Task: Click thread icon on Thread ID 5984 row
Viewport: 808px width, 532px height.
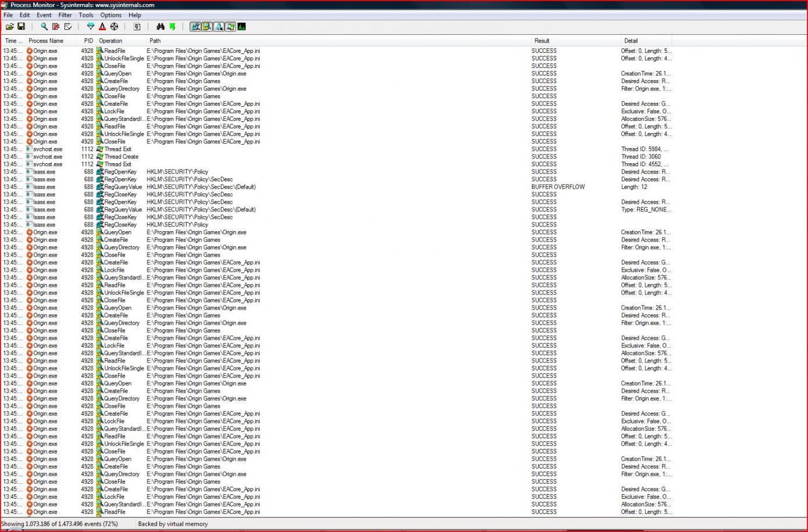Action: [100, 149]
